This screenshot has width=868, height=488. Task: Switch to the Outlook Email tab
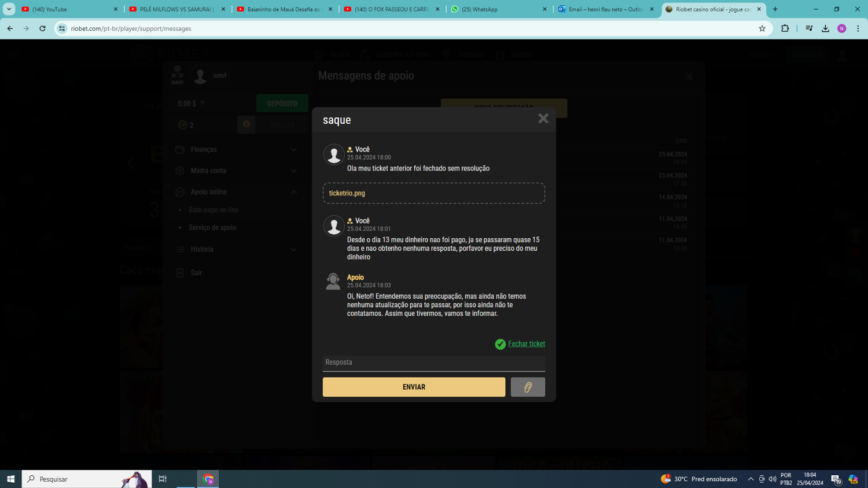[605, 9]
